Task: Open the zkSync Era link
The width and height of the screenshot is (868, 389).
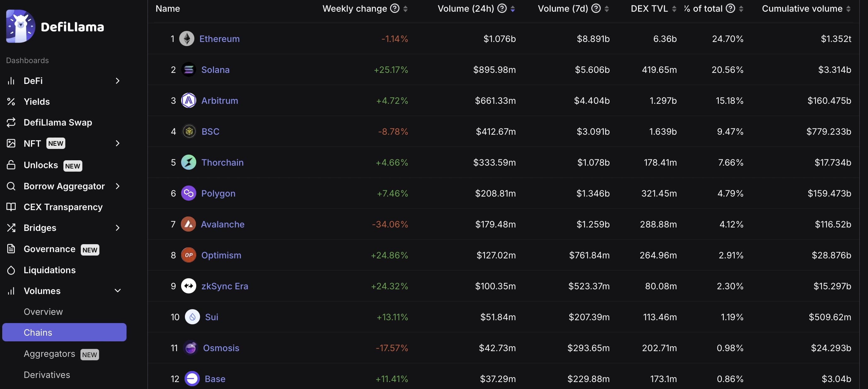Action: click(x=225, y=286)
